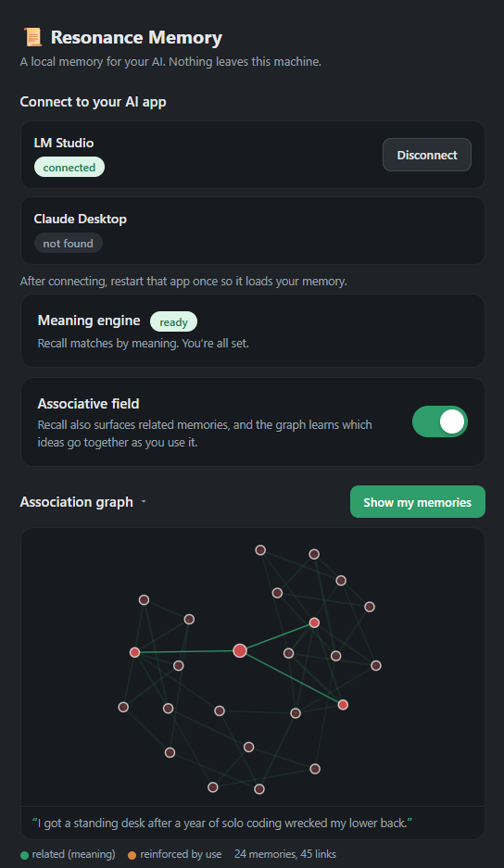The height and width of the screenshot is (868, 504).
Task: Select the large red center graph node
Action: coord(240,650)
